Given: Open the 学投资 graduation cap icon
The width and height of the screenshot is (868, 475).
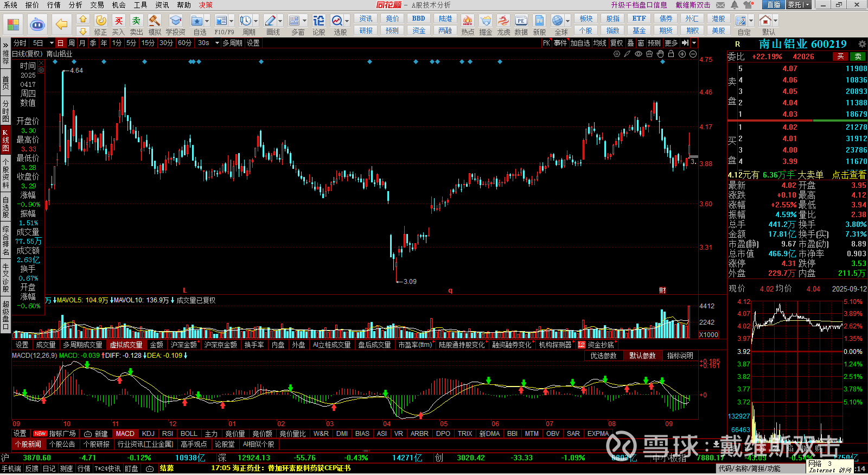Looking at the screenshot, I should click(175, 24).
